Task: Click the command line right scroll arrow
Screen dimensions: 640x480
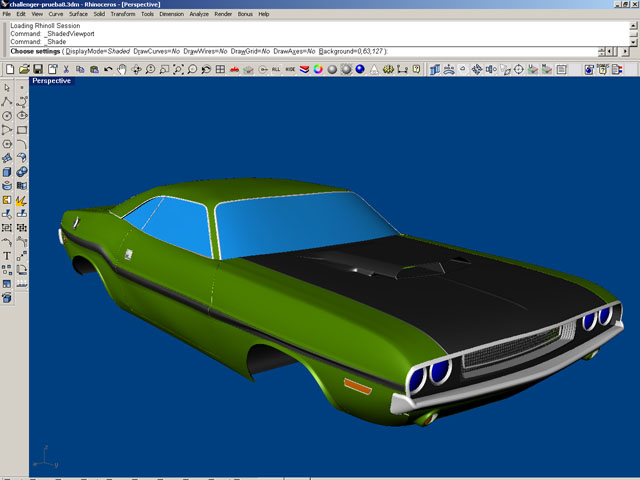Action: pyautogui.click(x=625, y=52)
